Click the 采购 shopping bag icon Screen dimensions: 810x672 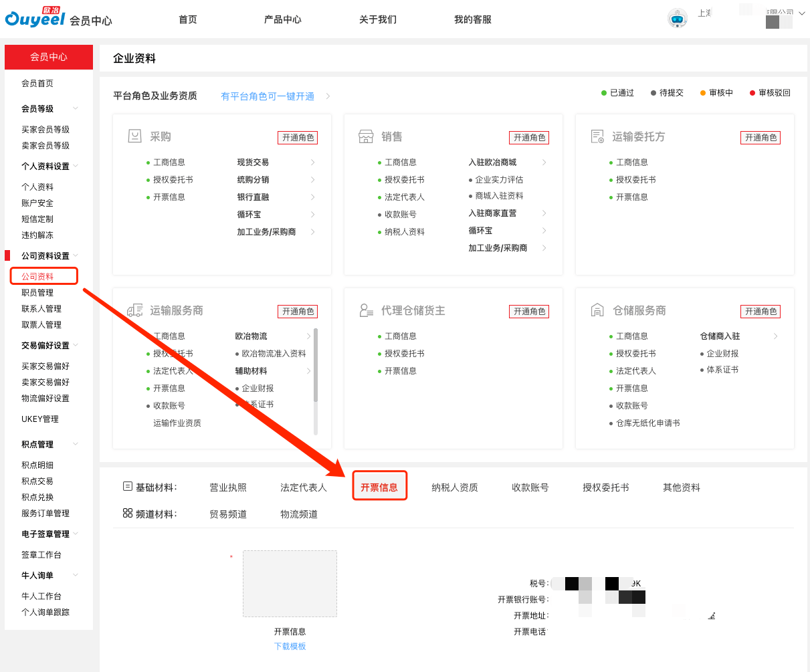click(x=134, y=136)
